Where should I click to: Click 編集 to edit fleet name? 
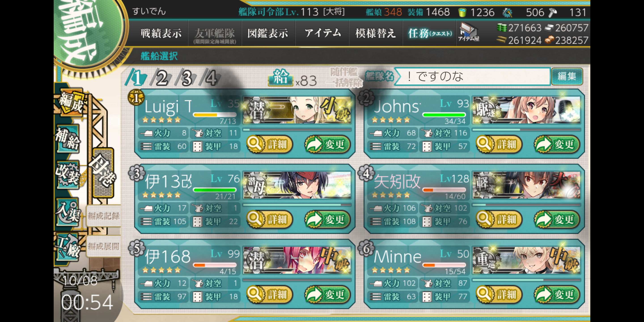tap(567, 76)
